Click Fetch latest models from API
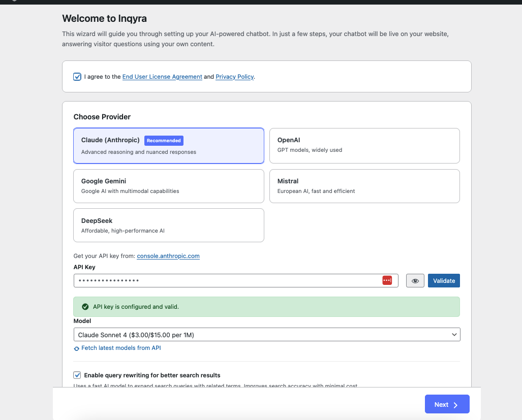The image size is (522, 420). [x=121, y=348]
